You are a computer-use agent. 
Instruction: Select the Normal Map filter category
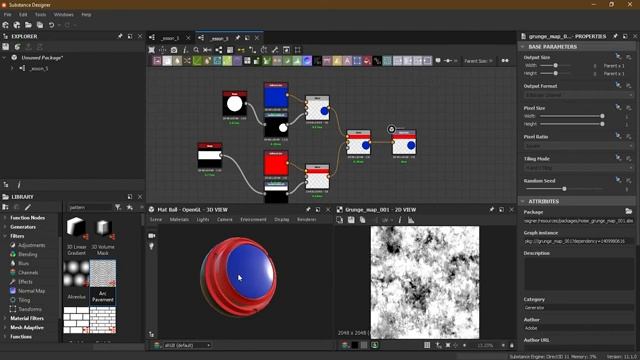coord(31,291)
